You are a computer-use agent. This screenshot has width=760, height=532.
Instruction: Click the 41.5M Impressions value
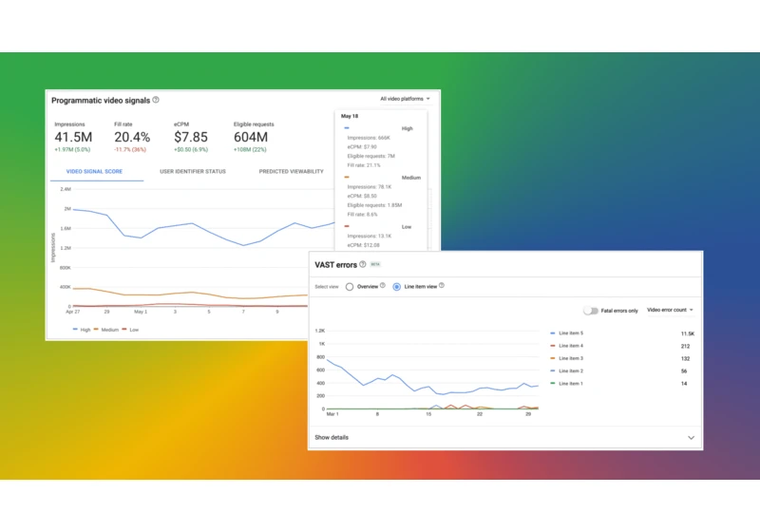(x=73, y=137)
